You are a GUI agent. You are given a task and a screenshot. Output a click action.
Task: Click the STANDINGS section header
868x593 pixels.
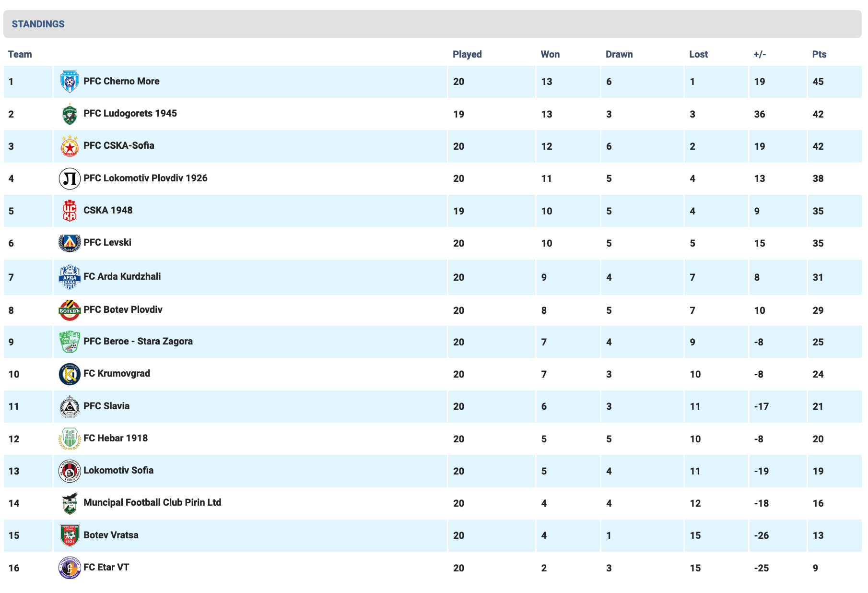[38, 24]
